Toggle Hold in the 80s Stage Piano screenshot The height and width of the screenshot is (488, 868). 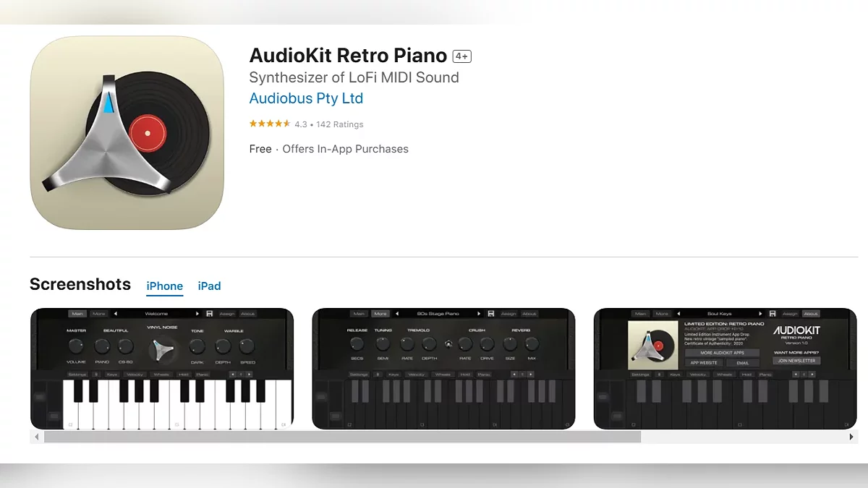point(464,374)
